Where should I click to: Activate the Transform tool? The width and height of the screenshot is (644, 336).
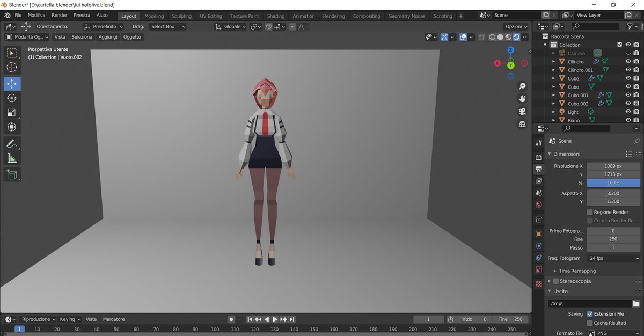12,127
